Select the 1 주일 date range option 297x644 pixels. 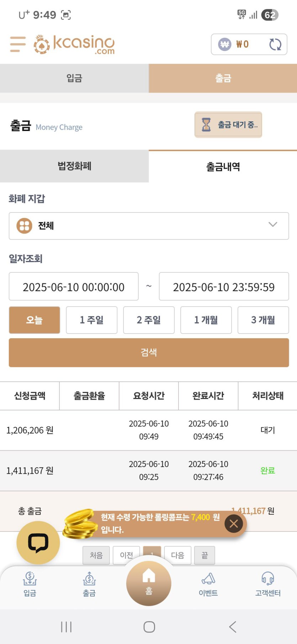tap(92, 320)
